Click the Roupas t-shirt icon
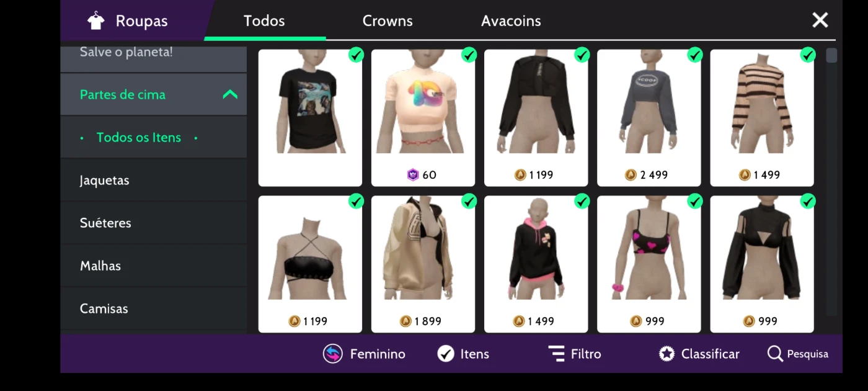 click(x=96, y=21)
